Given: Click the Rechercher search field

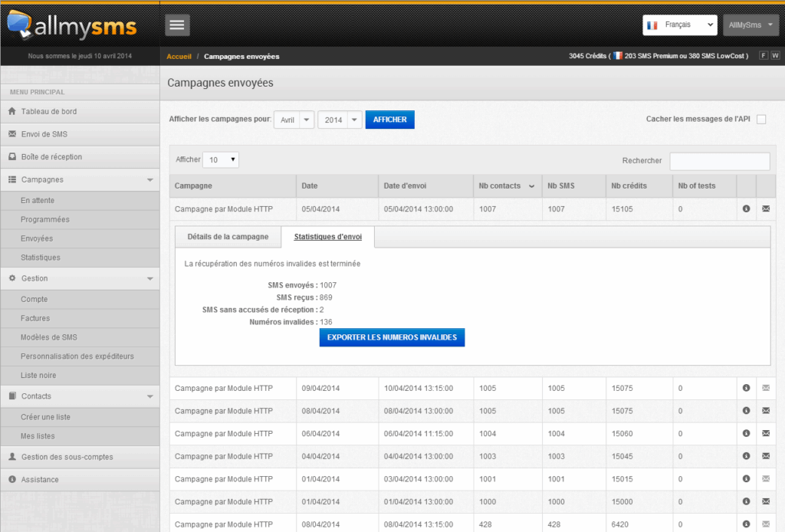Looking at the screenshot, I should point(719,161).
